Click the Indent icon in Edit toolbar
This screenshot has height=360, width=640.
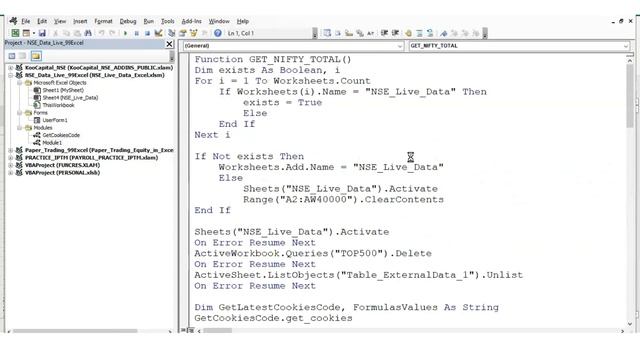384,33
